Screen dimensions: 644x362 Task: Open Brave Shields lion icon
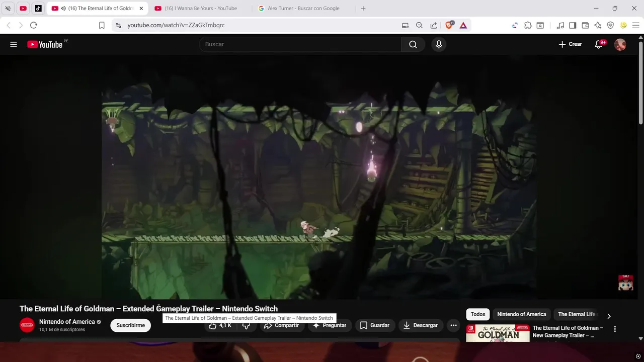tap(449, 25)
